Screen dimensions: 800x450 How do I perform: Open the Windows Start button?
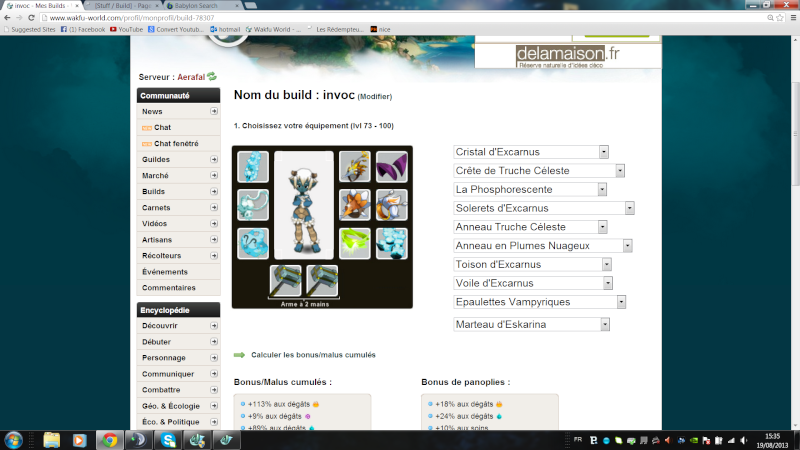click(x=13, y=440)
